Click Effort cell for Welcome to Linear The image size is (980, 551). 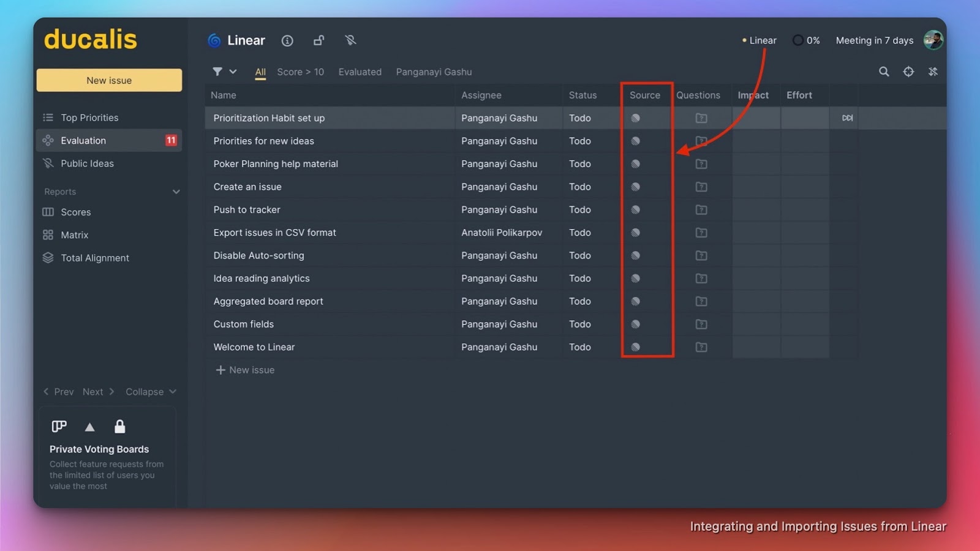tap(805, 347)
